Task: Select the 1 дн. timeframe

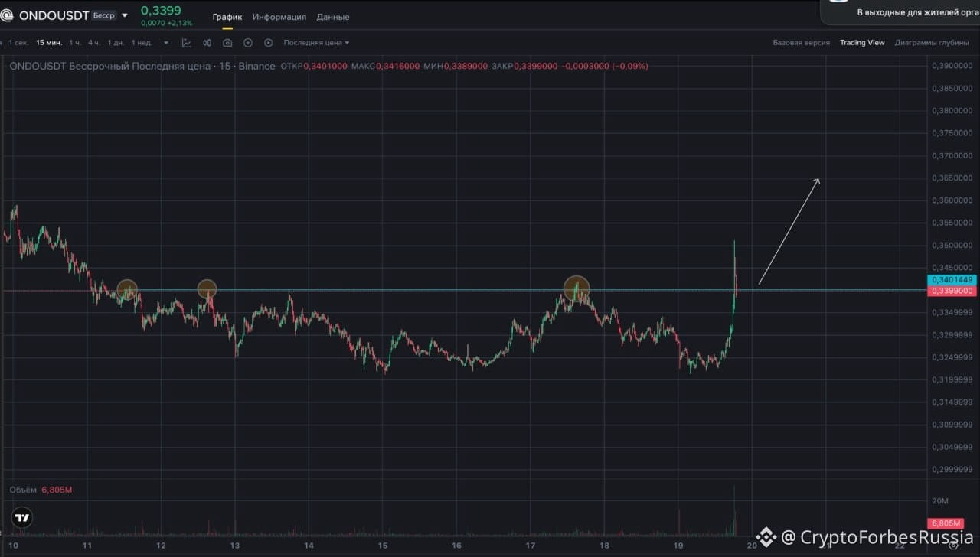Action: tap(116, 43)
